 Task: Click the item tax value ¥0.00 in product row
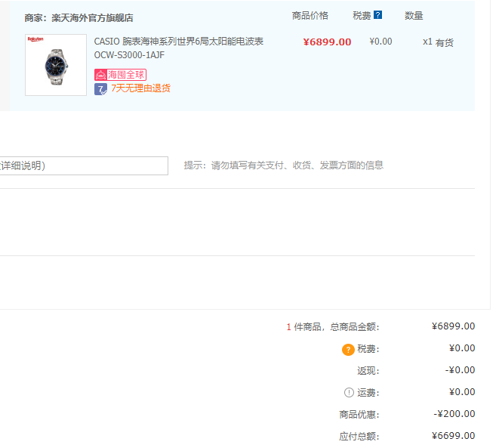380,42
